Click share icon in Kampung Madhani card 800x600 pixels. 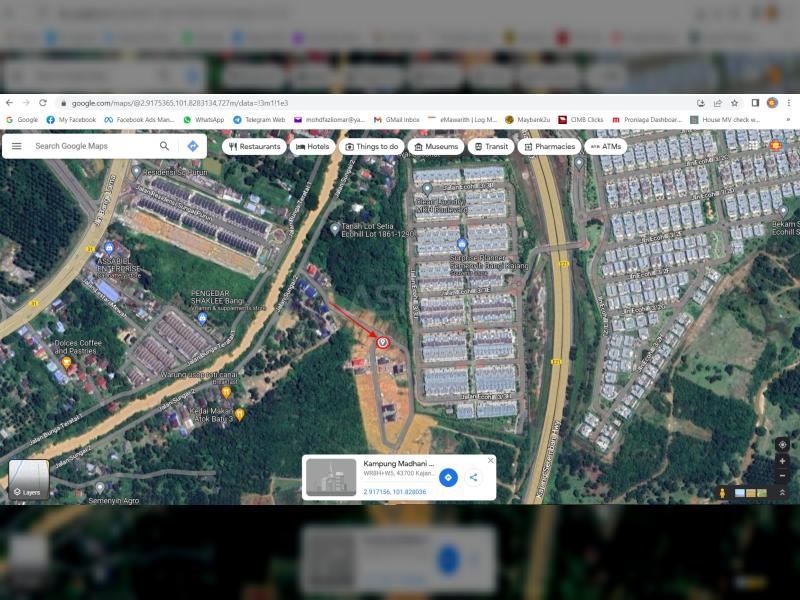[473, 478]
